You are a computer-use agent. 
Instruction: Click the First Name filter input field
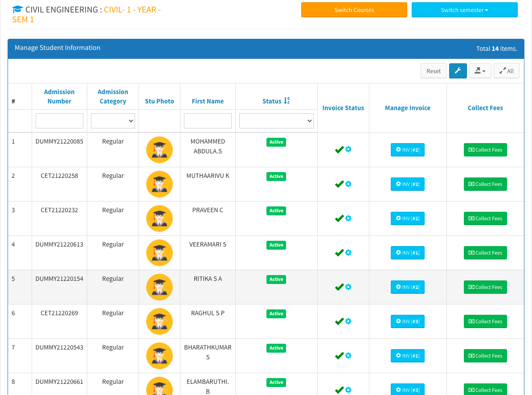point(208,121)
